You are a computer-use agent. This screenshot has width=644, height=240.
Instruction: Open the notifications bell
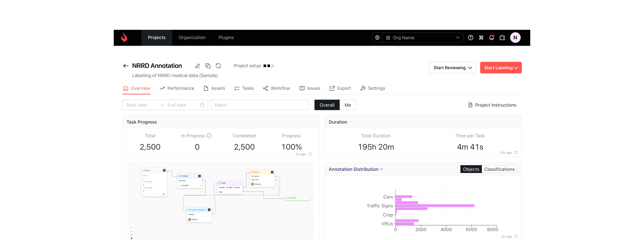click(491, 38)
